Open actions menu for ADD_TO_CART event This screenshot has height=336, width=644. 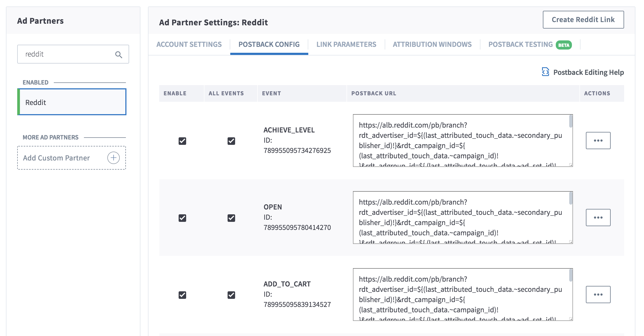tap(598, 295)
